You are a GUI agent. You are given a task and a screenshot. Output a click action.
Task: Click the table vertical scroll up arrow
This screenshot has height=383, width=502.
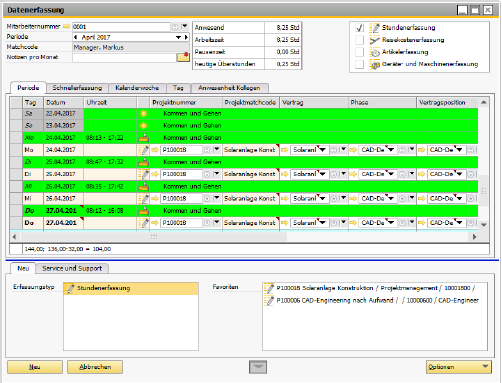484,102
